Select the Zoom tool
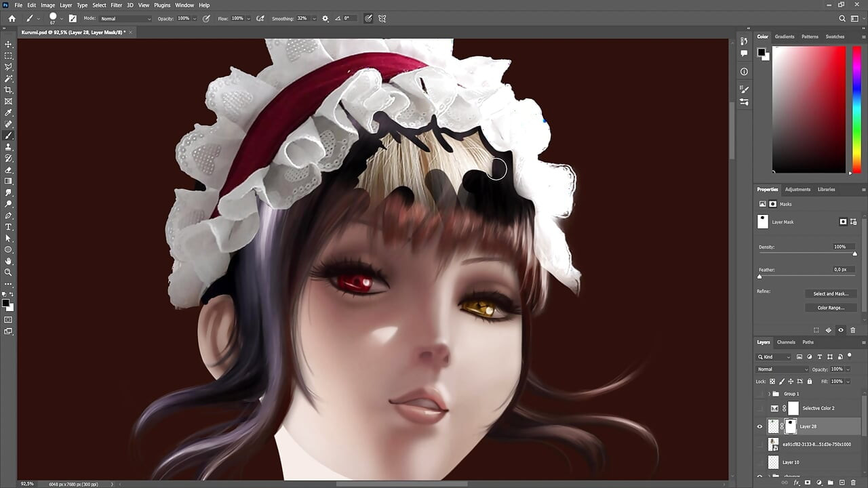The image size is (868, 488). pos(9,272)
